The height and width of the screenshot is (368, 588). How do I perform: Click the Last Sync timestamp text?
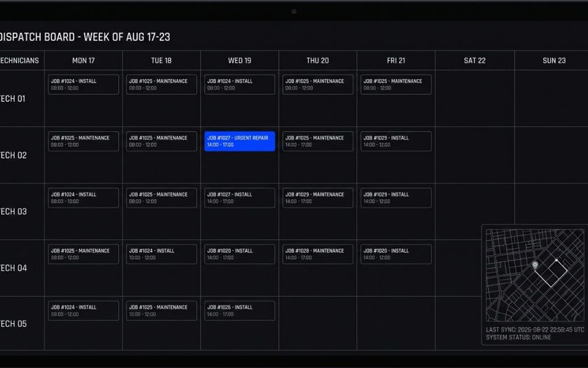[535, 329]
